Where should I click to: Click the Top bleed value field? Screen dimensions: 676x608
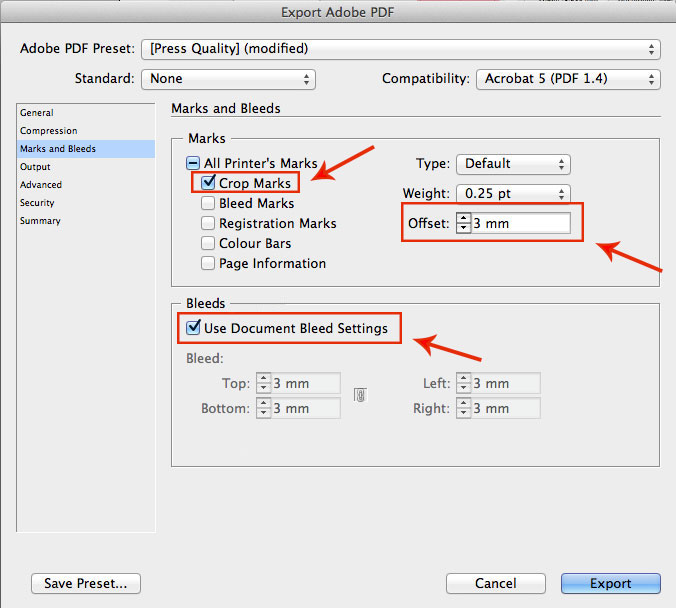[x=306, y=383]
